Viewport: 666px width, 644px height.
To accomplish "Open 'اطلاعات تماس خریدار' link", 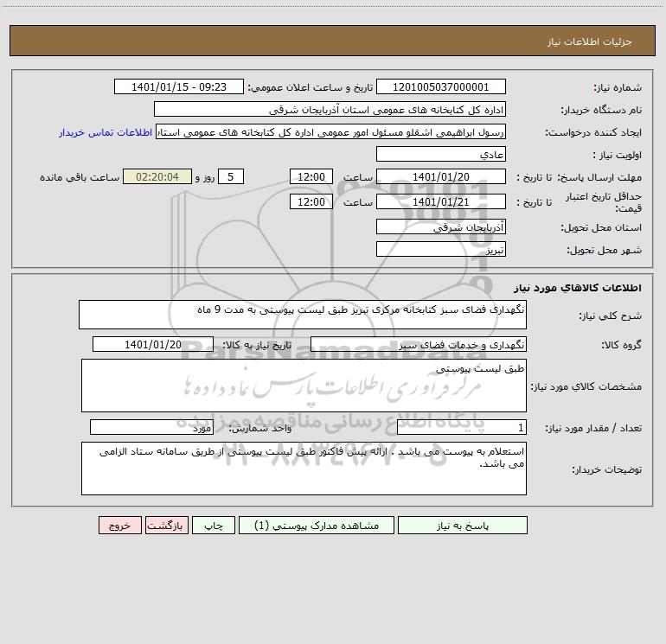I will tap(106, 132).
